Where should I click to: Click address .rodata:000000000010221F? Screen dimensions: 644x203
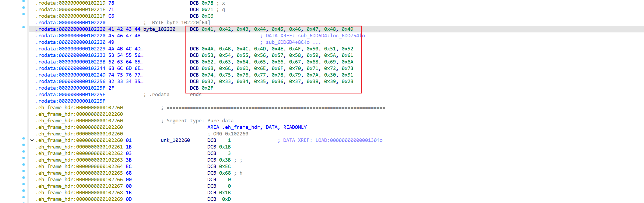71,16
